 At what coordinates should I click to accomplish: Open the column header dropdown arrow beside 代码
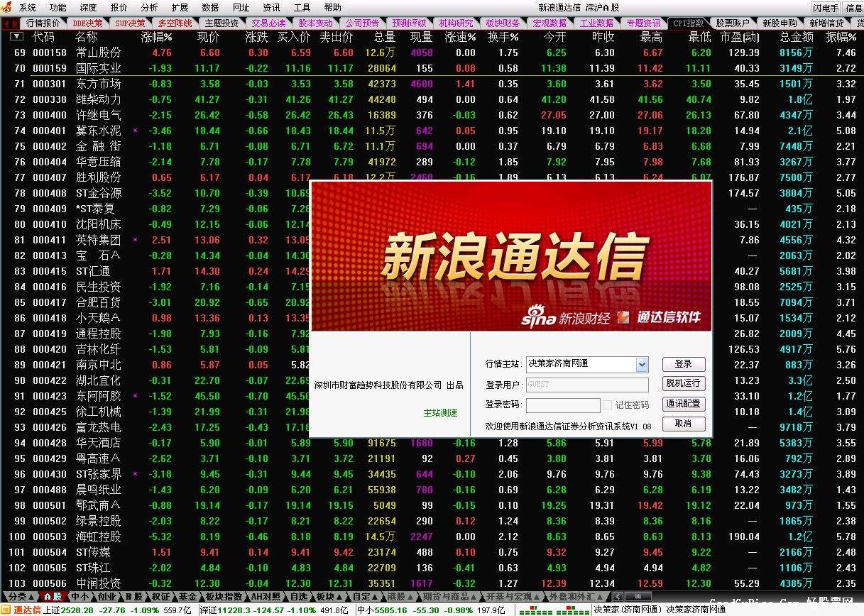pos(16,36)
